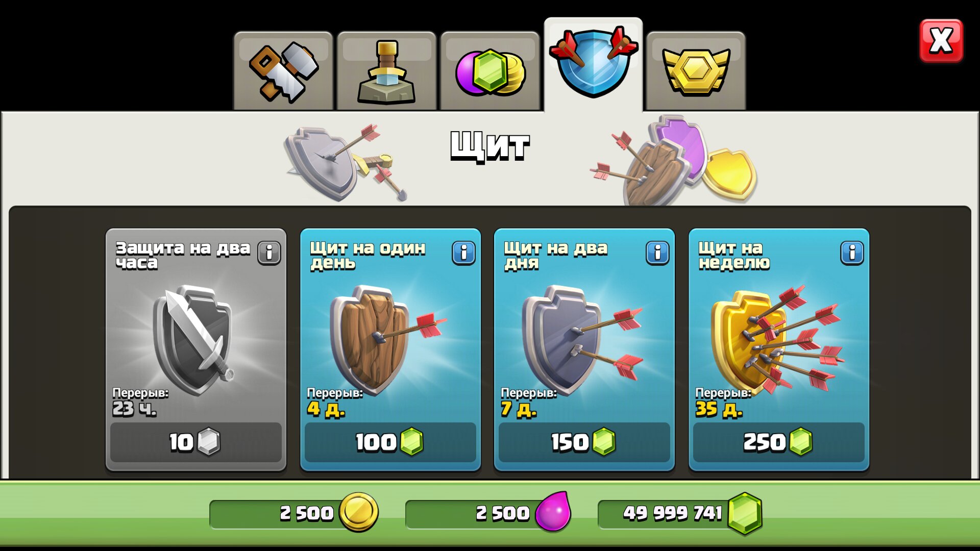Click the golden shield full of arrows

click(776, 339)
